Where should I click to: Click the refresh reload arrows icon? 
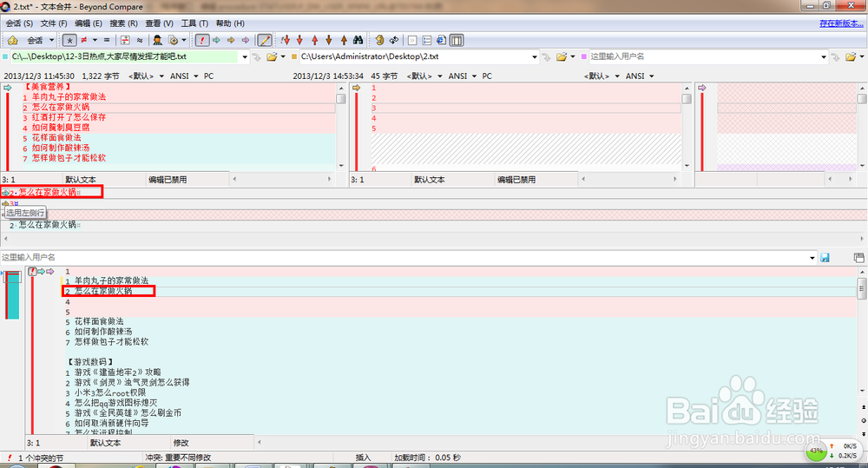coord(393,40)
